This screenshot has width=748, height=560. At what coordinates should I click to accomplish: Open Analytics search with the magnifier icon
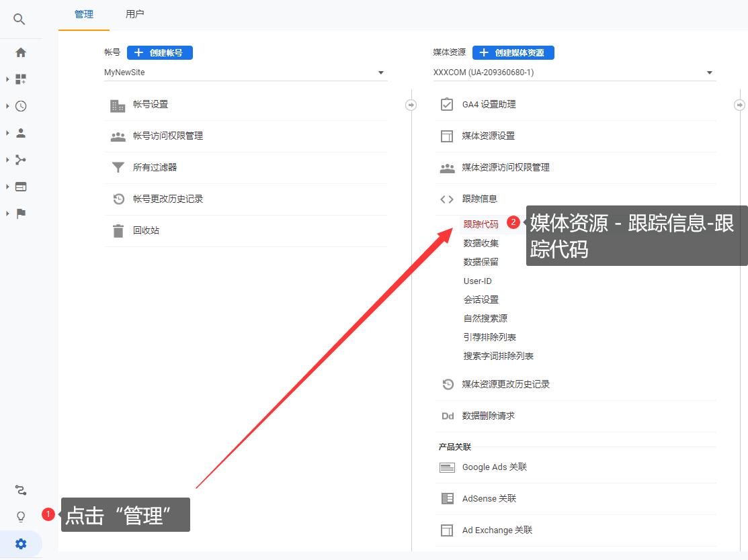click(20, 19)
